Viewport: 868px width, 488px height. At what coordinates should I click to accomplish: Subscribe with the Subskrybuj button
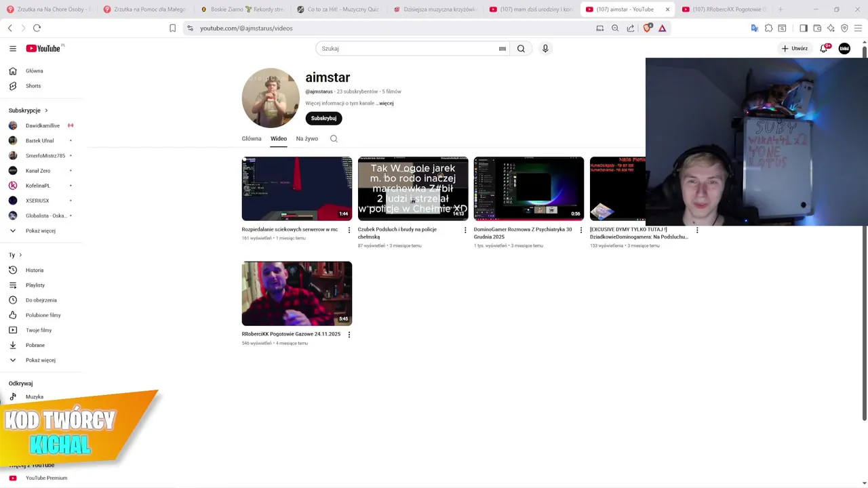[323, 118]
